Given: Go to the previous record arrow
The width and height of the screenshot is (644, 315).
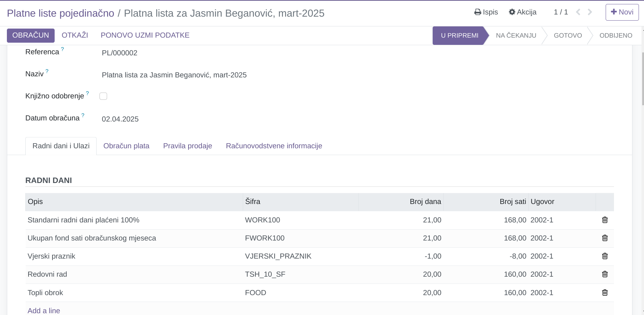Looking at the screenshot, I should 578,12.
